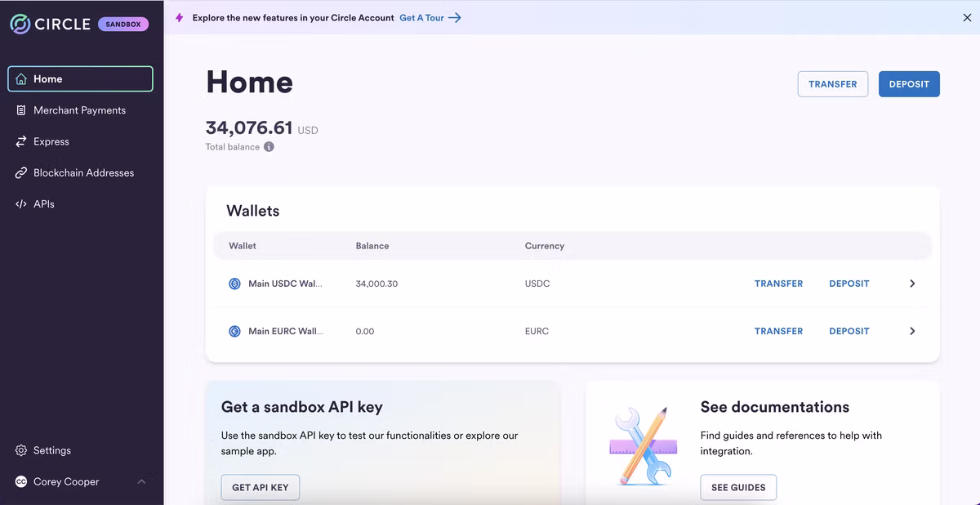Image resolution: width=980 pixels, height=505 pixels.
Task: Expand the Main EURC Wallet row chevron
Action: point(912,331)
